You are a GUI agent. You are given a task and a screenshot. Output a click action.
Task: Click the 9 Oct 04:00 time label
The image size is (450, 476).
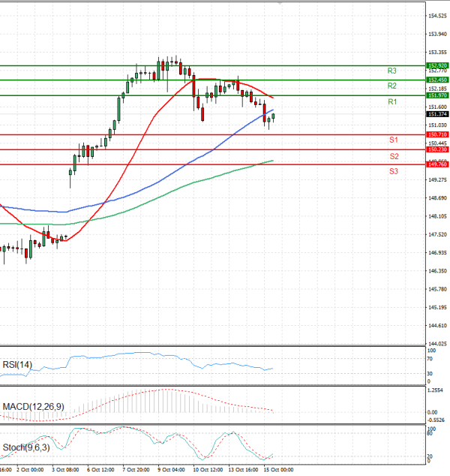click(x=171, y=469)
